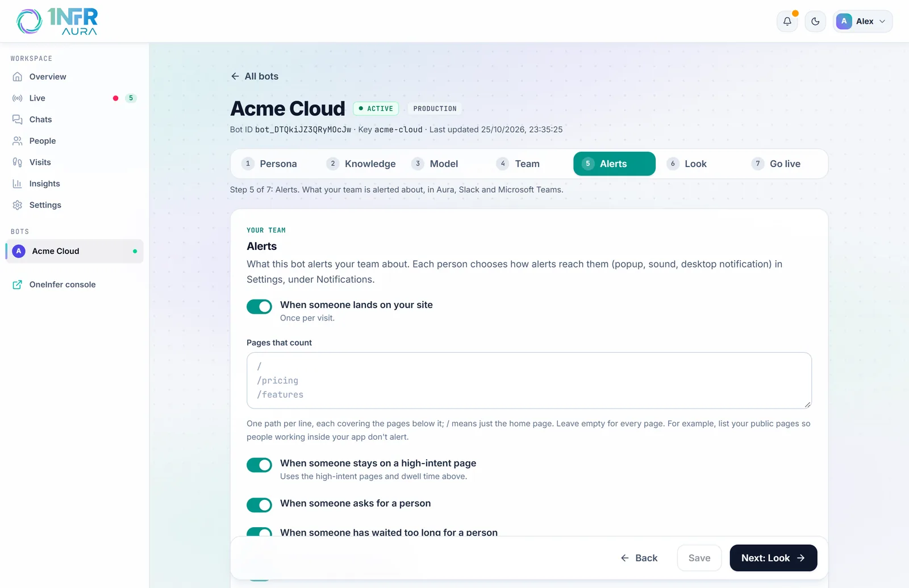Viewport: 909px width, 588px height.
Task: Toggle 'When someone lands on your site'
Action: tap(259, 307)
